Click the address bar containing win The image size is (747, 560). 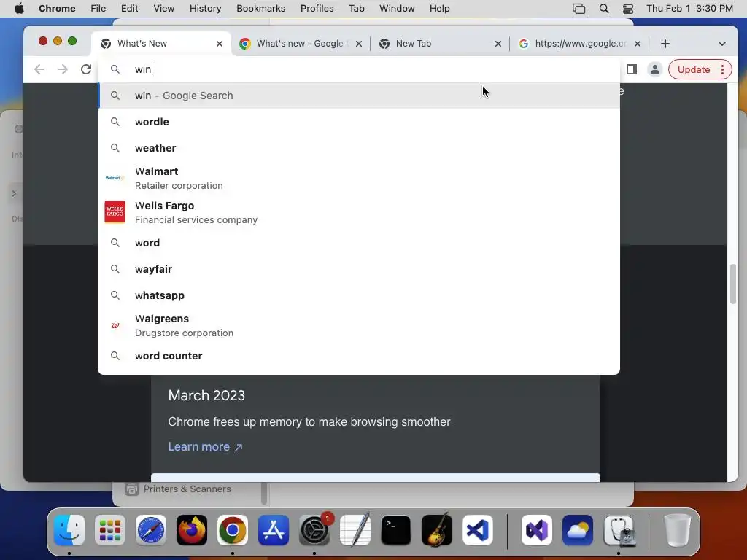[359, 69]
